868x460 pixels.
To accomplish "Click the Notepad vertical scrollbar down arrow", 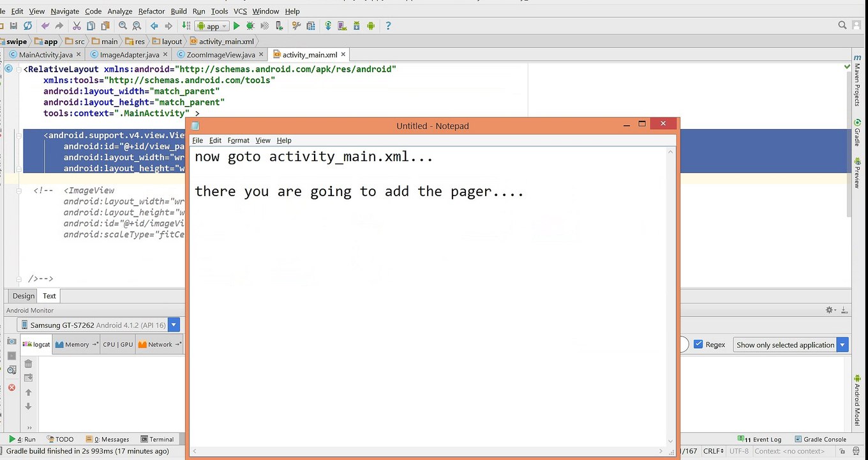I will point(670,440).
